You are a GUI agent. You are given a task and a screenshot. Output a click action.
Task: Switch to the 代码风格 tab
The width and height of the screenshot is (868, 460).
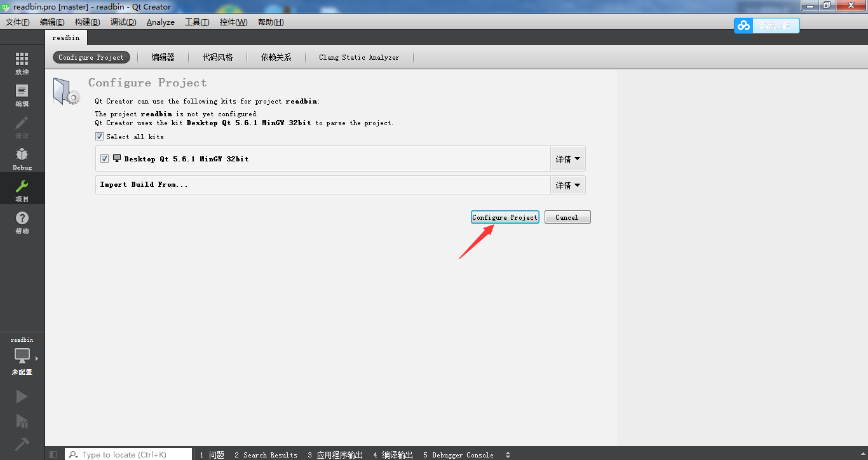click(x=218, y=57)
